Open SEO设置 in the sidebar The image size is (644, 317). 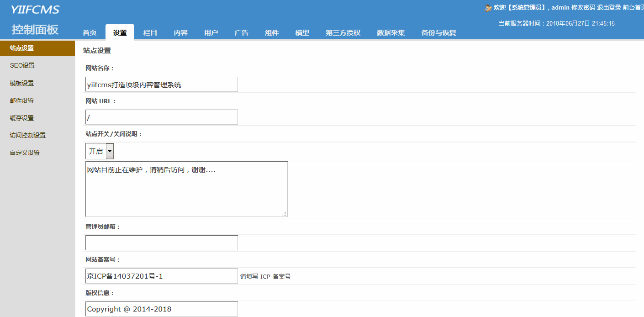pyautogui.click(x=22, y=65)
